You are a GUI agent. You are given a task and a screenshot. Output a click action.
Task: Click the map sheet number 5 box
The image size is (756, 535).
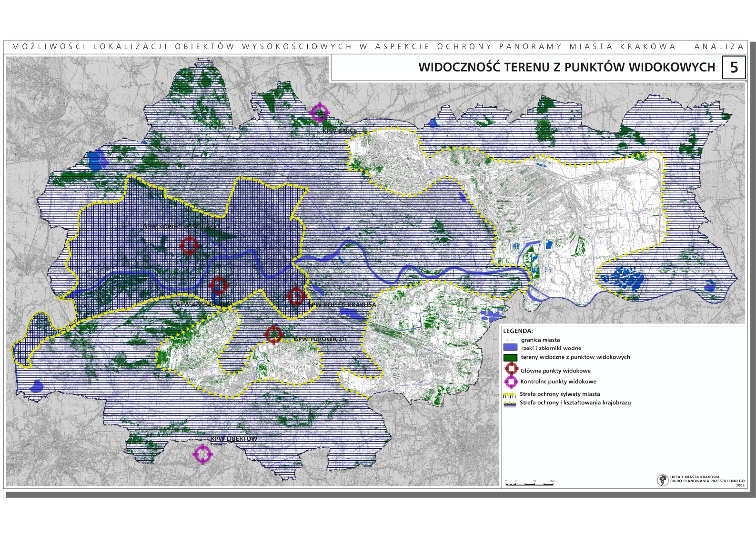(x=734, y=68)
